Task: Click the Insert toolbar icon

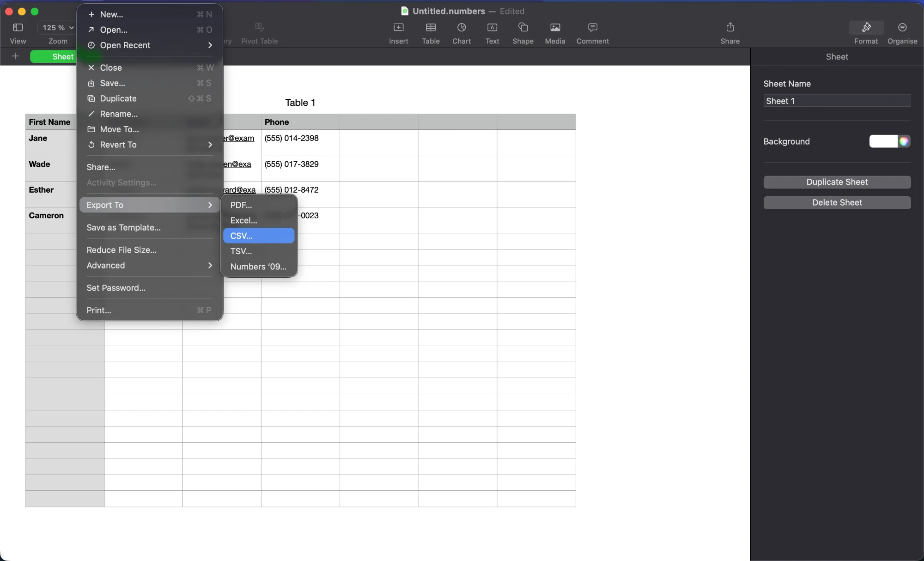Action: [398, 27]
